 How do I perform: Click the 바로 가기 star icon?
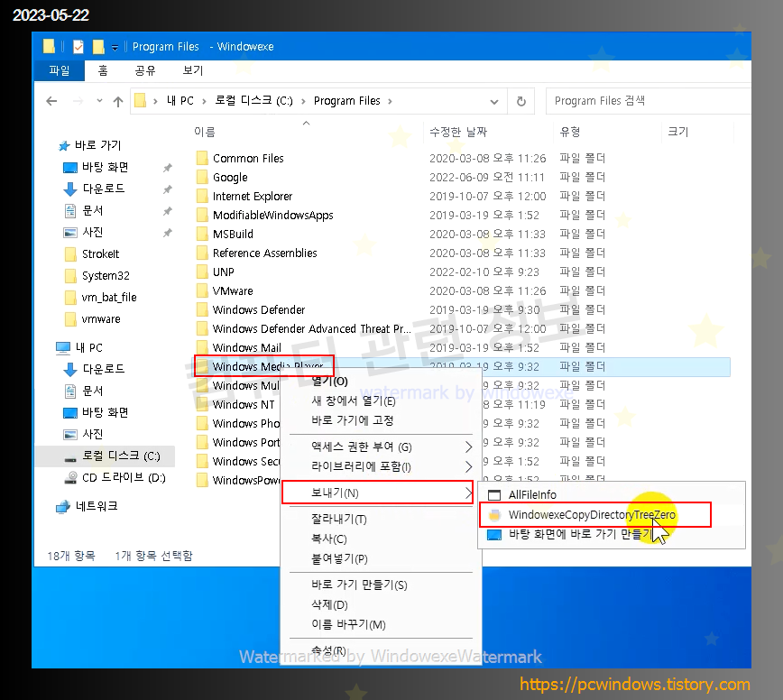pos(64,146)
